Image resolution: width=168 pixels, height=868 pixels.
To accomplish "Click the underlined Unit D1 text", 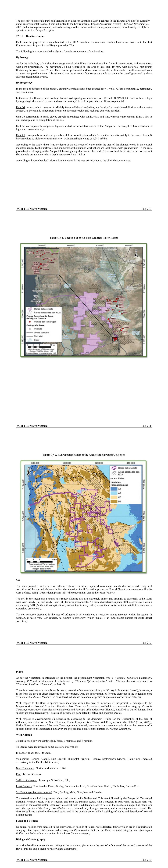I will click(21, 107).
